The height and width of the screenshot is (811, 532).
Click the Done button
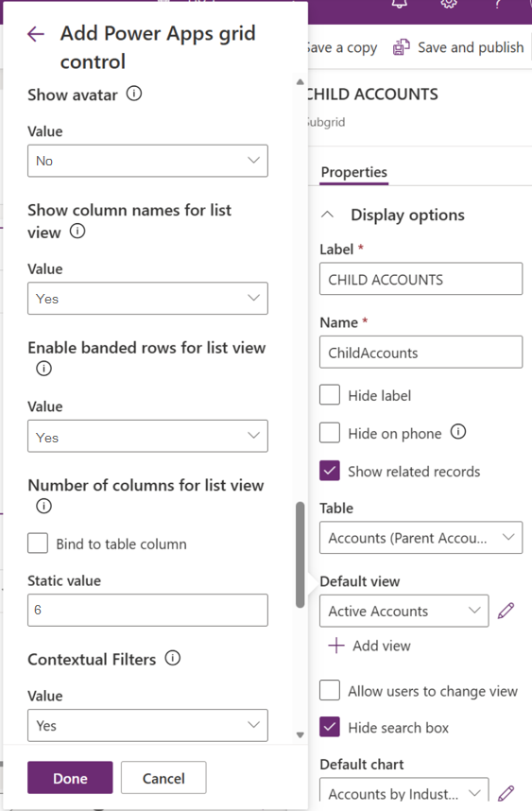pos(70,777)
